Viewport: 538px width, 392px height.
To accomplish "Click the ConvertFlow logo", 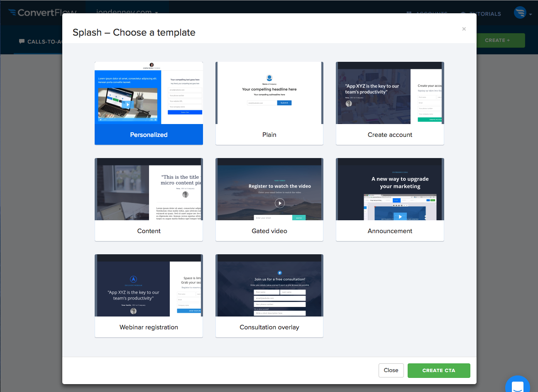I will pos(42,12).
